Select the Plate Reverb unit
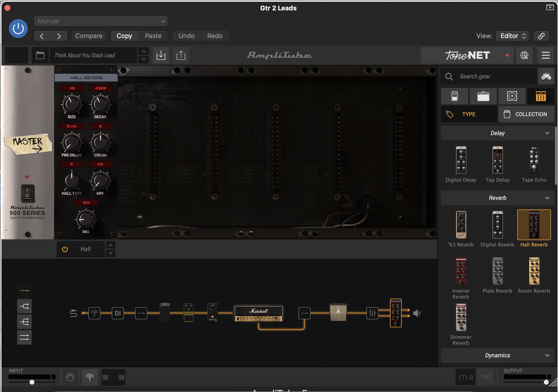Screen dimensions: 558x392 pyautogui.click(x=497, y=271)
